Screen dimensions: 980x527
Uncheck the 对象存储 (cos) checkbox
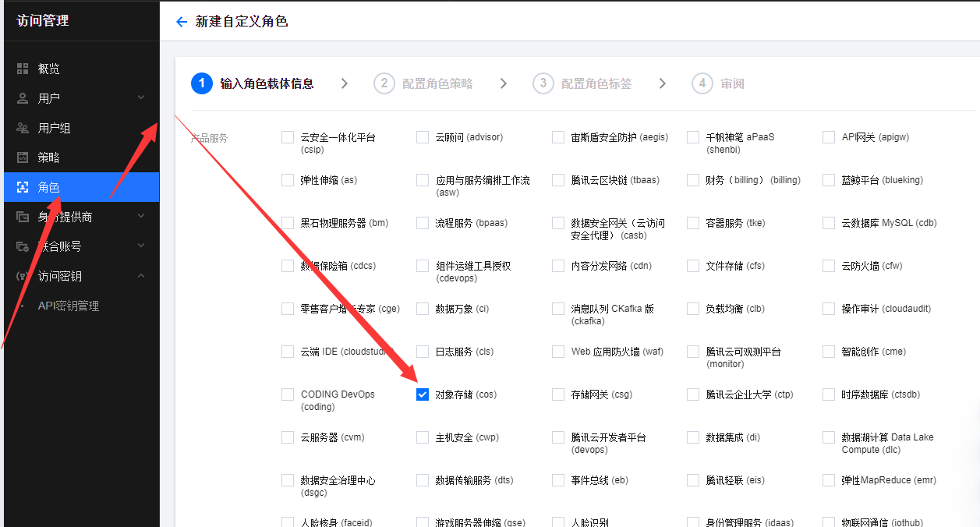pyautogui.click(x=423, y=394)
